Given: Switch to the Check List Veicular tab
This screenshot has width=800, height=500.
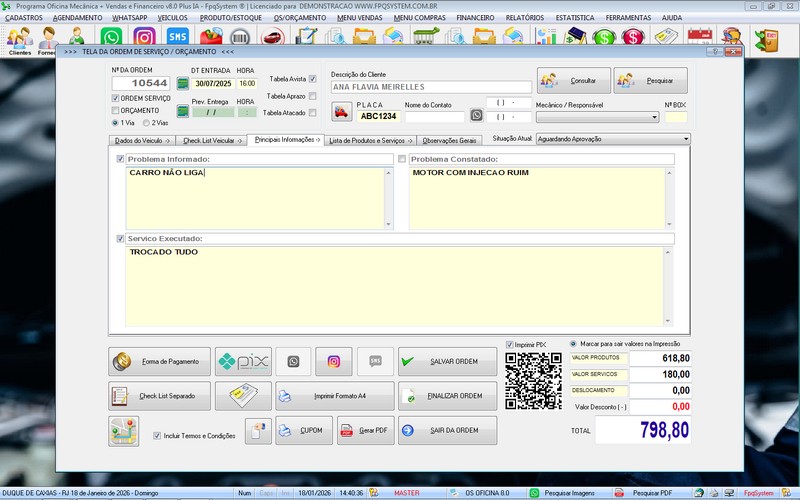Looking at the screenshot, I should pos(213,141).
